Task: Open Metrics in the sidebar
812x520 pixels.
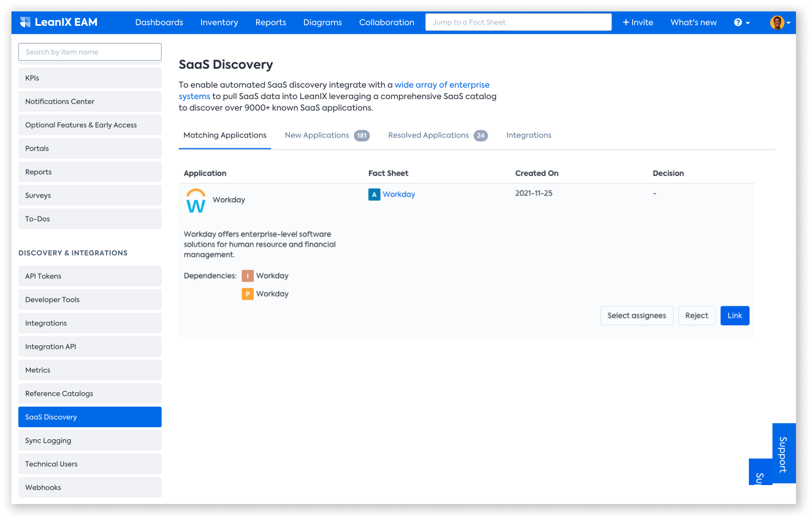Action: coord(90,370)
